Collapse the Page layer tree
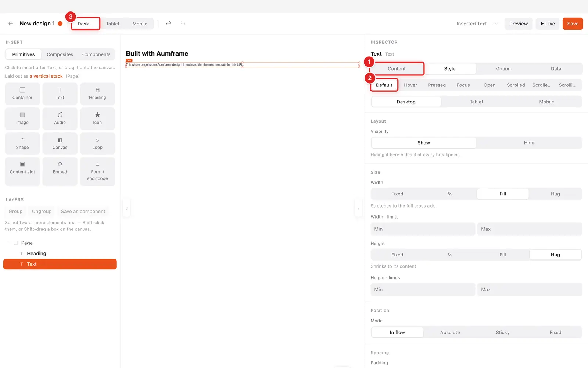Screen dimensions: 588x368 pyautogui.click(x=8, y=243)
